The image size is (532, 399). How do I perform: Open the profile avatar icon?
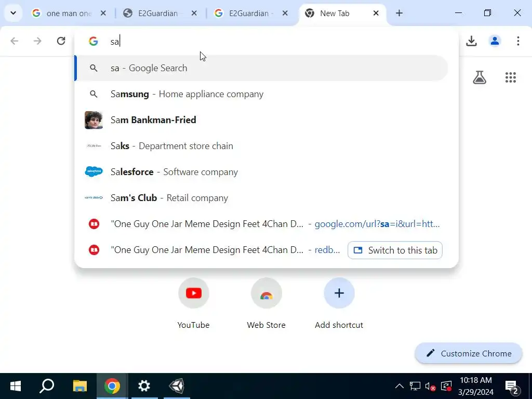point(495,41)
